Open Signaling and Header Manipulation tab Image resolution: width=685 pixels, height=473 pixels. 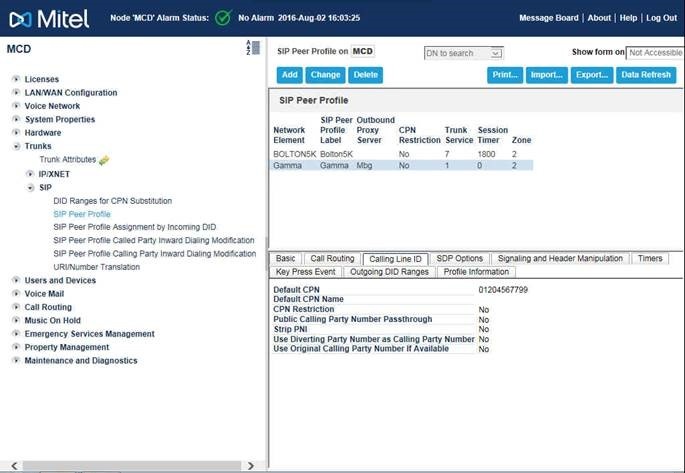tap(560, 259)
